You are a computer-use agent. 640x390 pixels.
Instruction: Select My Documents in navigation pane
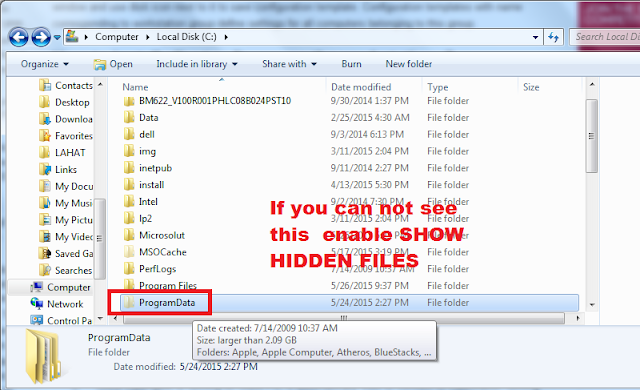66,186
